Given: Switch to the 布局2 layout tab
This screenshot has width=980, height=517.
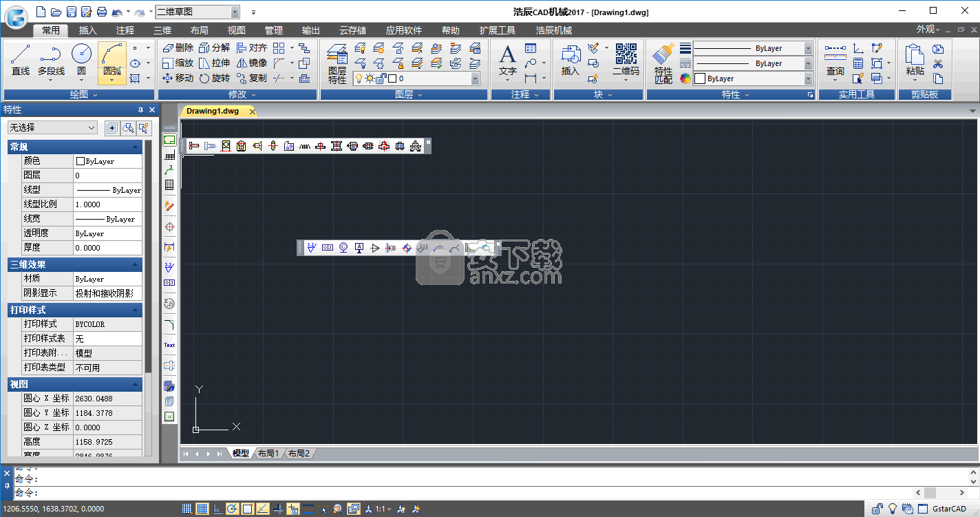Looking at the screenshot, I should point(299,453).
